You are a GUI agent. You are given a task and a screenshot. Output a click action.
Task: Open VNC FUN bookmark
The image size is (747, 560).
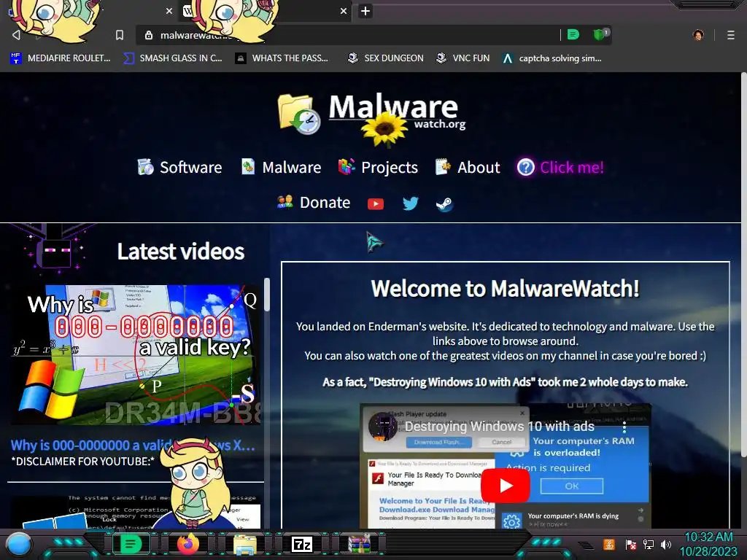pyautogui.click(x=463, y=58)
